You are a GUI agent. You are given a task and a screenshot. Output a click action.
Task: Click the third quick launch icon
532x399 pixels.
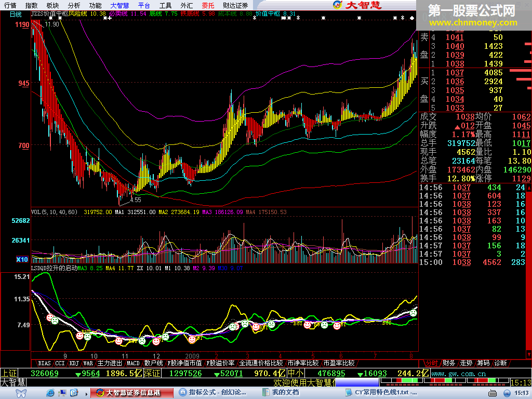pyautogui.click(x=74, y=393)
